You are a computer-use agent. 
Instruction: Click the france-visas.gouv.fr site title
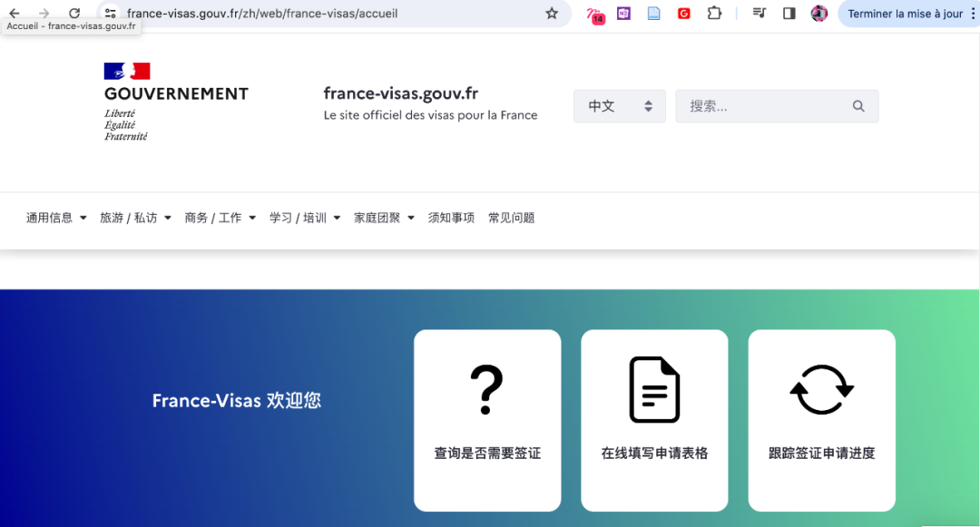(x=401, y=93)
